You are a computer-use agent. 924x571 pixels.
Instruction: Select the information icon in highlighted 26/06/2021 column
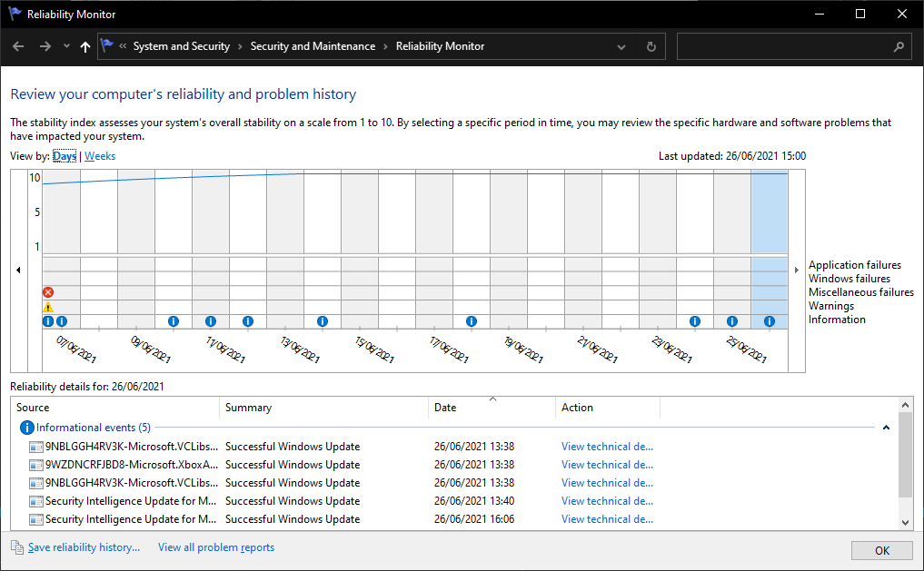pos(769,321)
